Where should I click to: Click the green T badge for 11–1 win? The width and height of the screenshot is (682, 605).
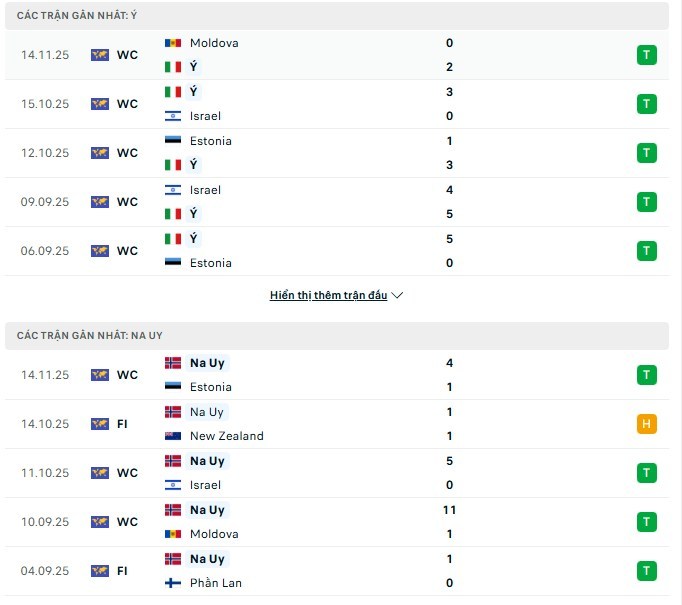647,522
